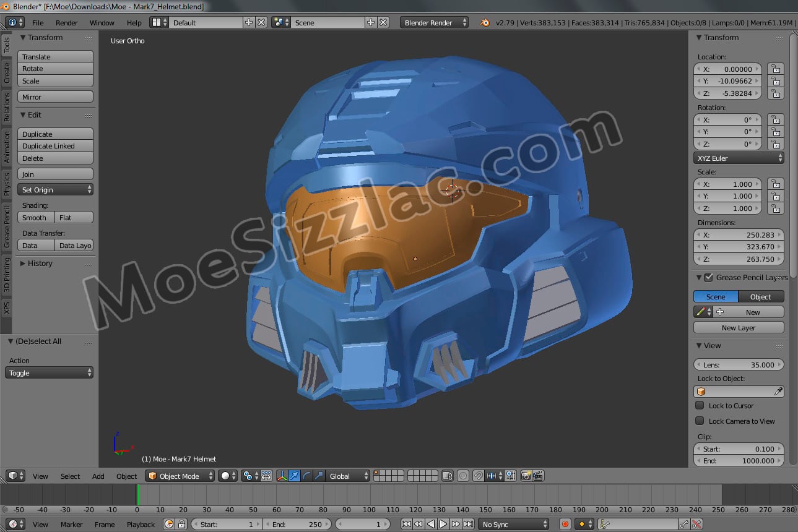Toggle manipulate center points icon
Screen dimensions: 798x532
click(267, 476)
